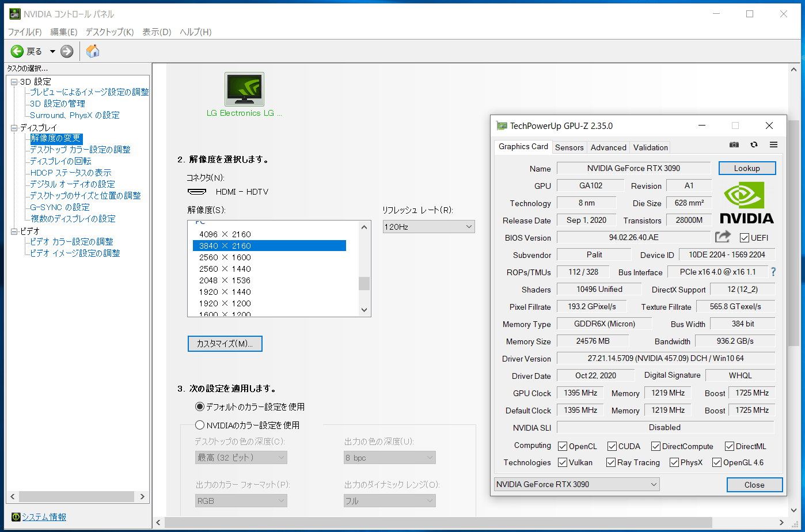
Task: Toggle the Ray Tracing checkbox
Action: [611, 462]
